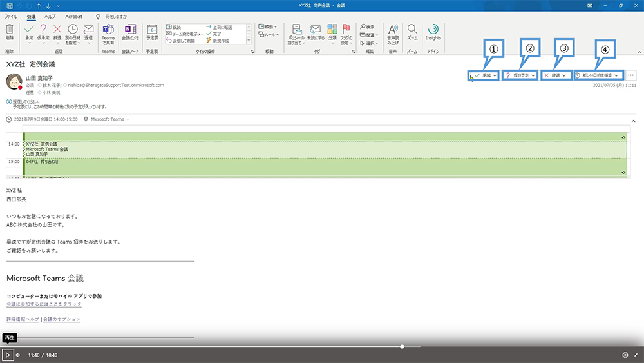Click sender 山田 真知子 profile photo
The image size is (644, 363).
(14, 81)
